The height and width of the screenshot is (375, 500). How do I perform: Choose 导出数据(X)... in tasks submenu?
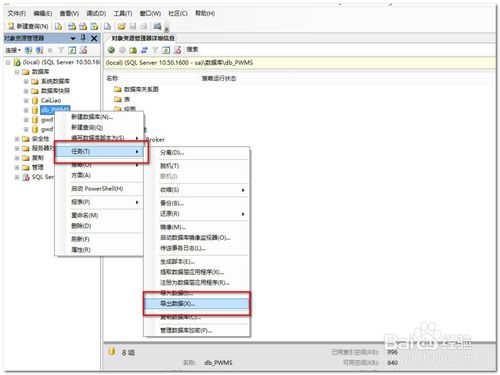197,304
